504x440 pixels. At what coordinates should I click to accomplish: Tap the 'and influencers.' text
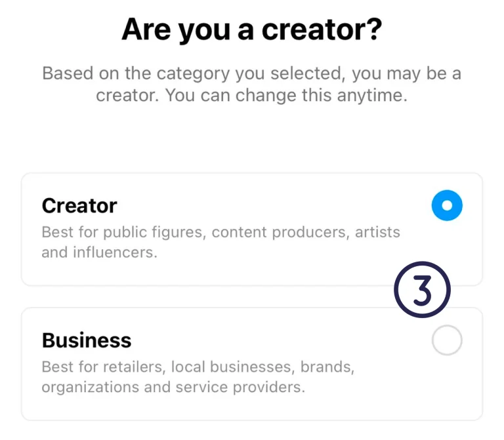[100, 252]
